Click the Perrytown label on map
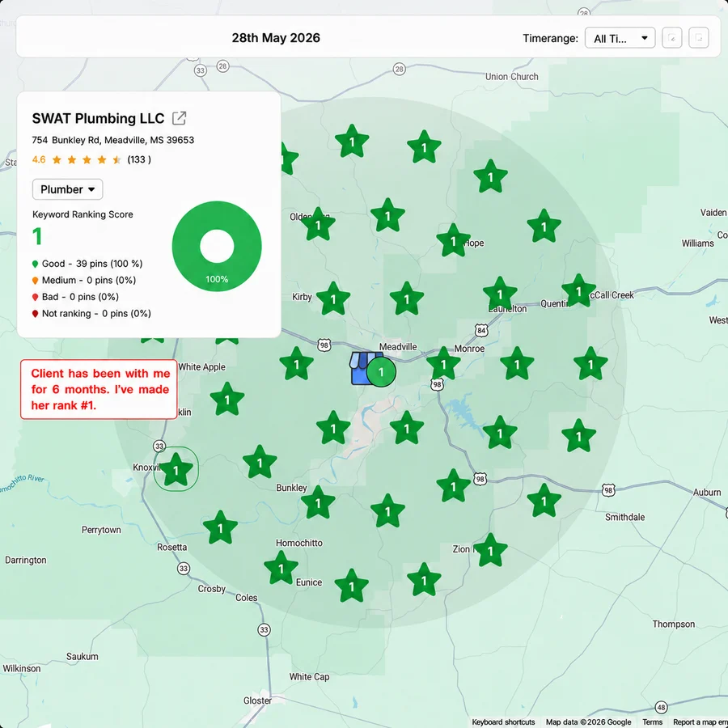This screenshot has height=728, width=728. tap(101, 530)
